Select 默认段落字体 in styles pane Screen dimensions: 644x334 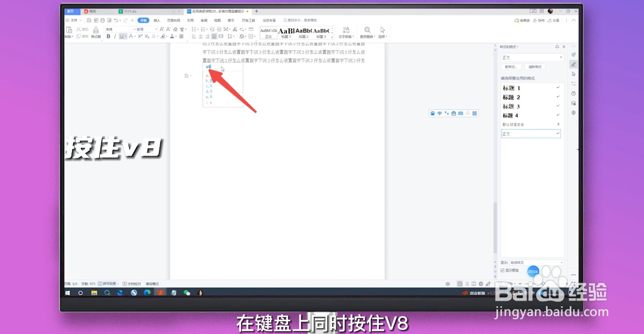click(531, 125)
